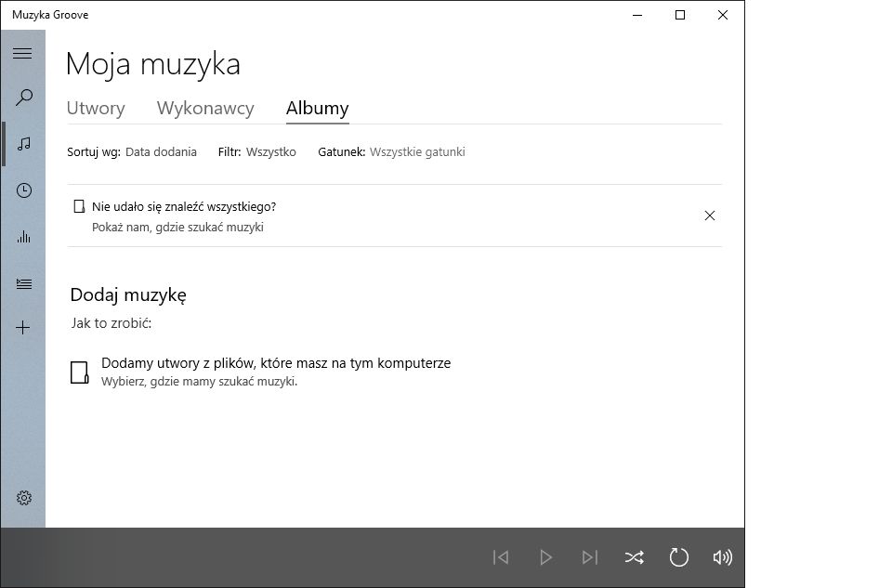Open recently played via the clock icon

point(23,190)
